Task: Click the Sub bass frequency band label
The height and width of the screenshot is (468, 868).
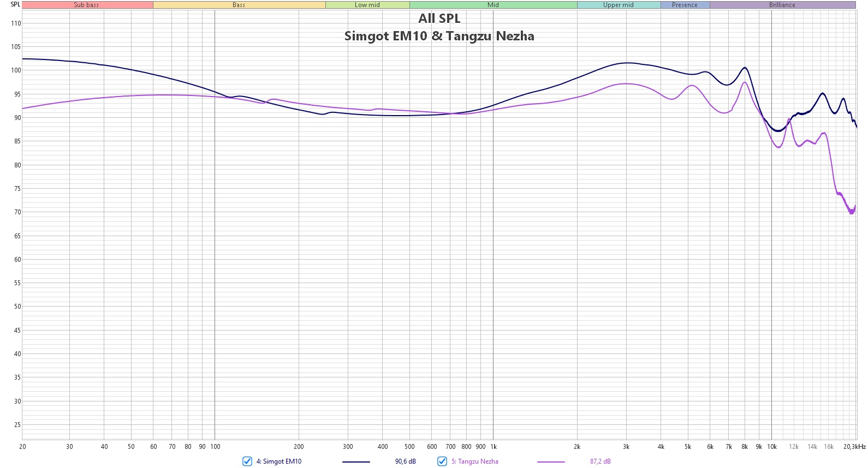Action: tap(87, 5)
